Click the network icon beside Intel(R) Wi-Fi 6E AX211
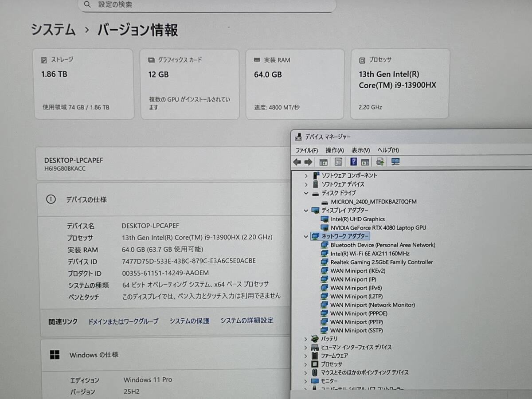 coord(325,254)
